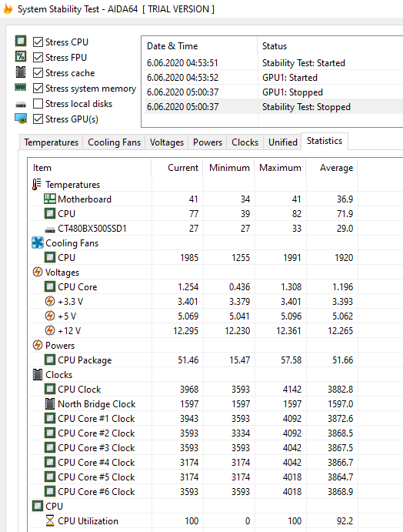Open the Powers tab
The height and width of the screenshot is (532, 403).
(x=208, y=142)
